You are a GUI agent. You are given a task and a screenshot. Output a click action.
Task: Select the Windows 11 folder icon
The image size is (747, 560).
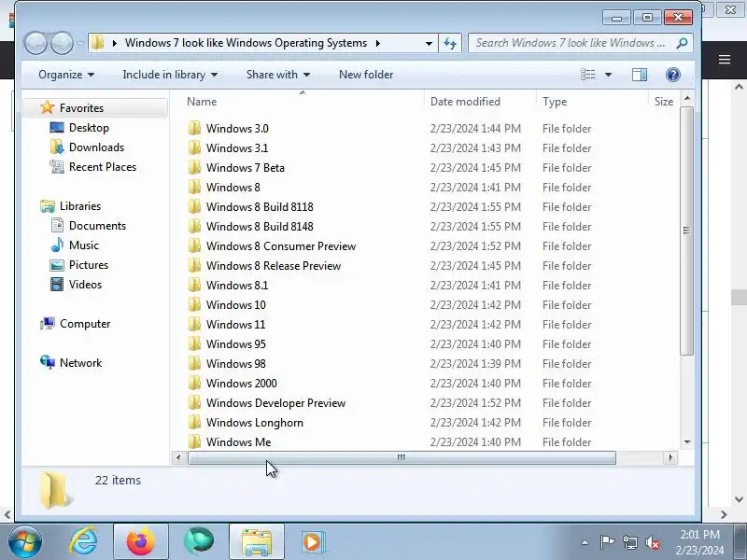194,324
